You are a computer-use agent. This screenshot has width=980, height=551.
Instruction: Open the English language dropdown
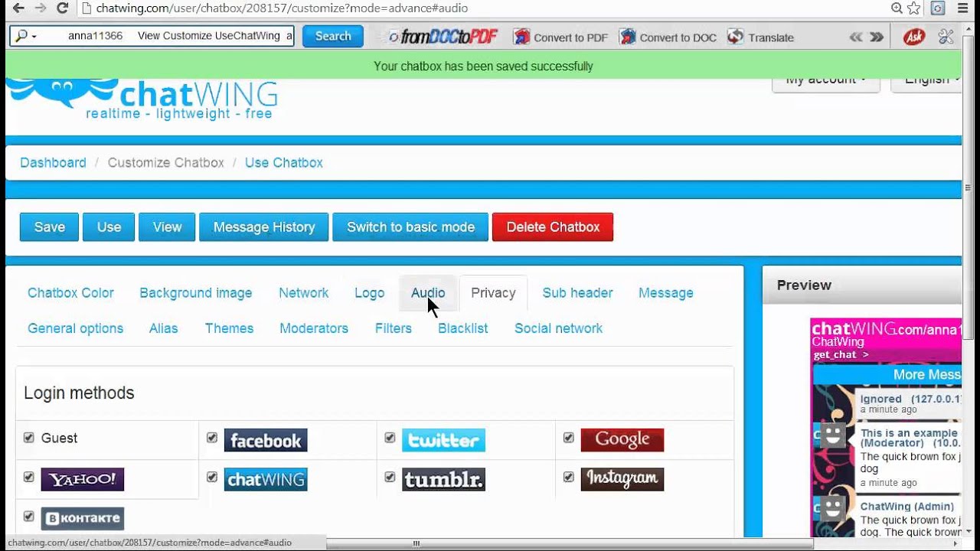[x=926, y=81]
